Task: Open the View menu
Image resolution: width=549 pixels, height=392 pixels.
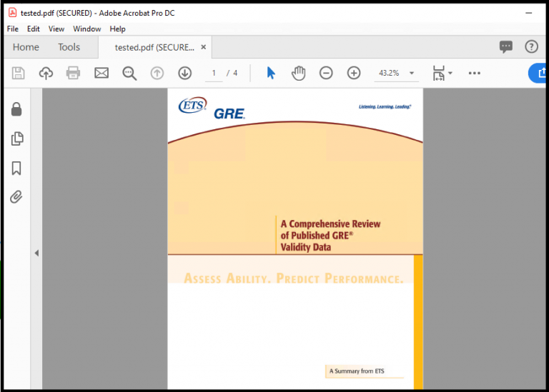Action: (56, 29)
